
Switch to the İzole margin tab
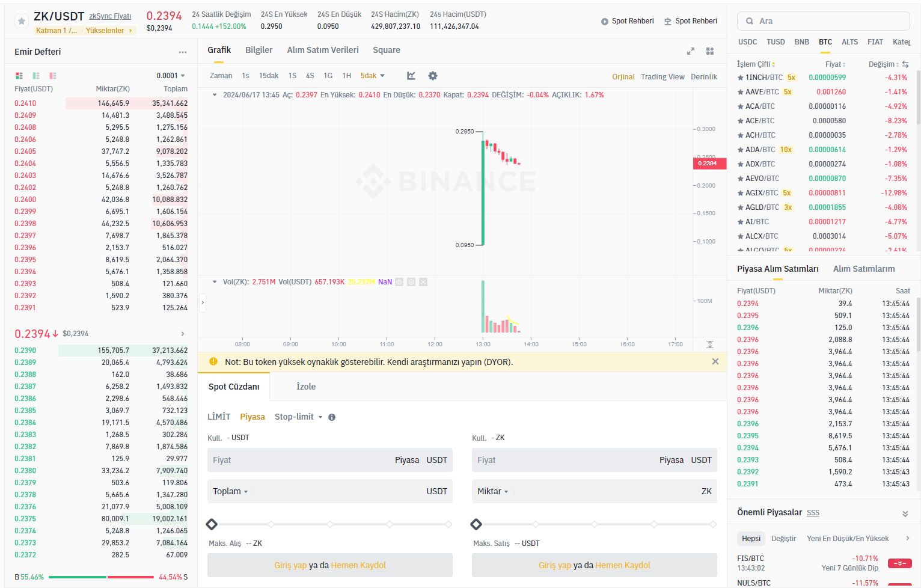(306, 387)
